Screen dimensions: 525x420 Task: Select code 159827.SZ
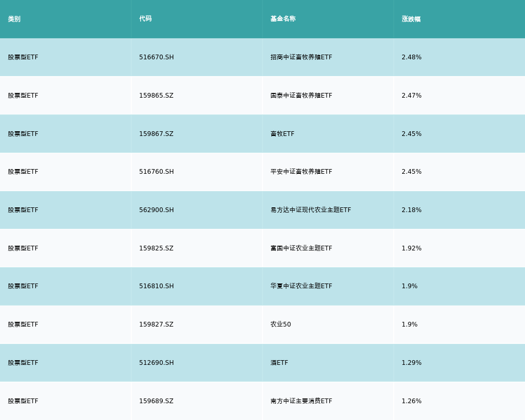[156, 324]
